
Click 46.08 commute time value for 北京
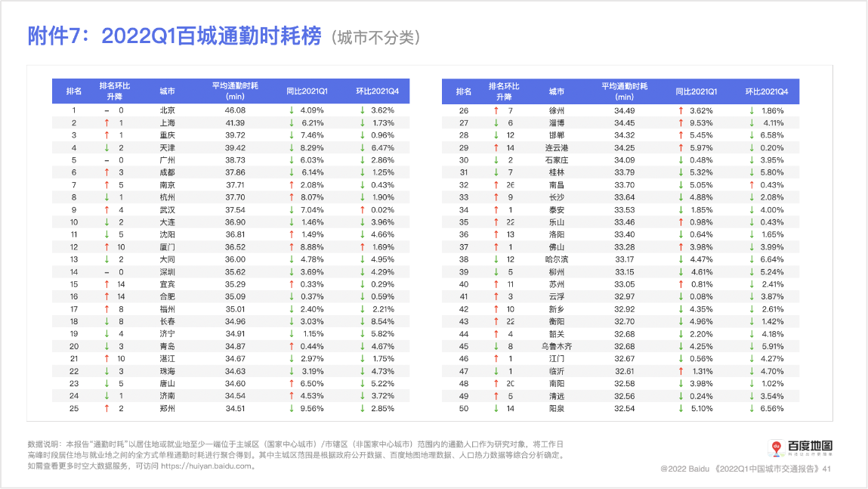[x=235, y=110]
